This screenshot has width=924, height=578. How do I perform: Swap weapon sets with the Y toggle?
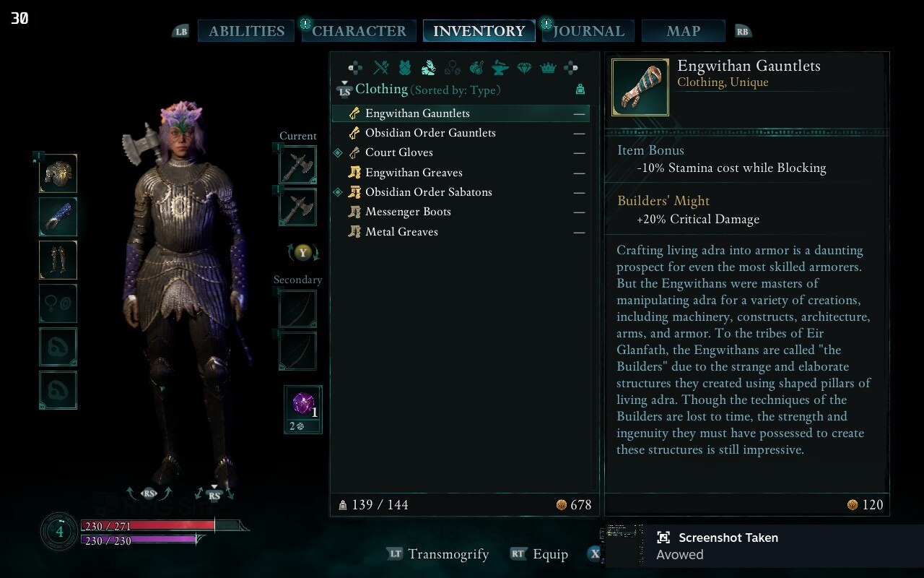[x=304, y=252]
